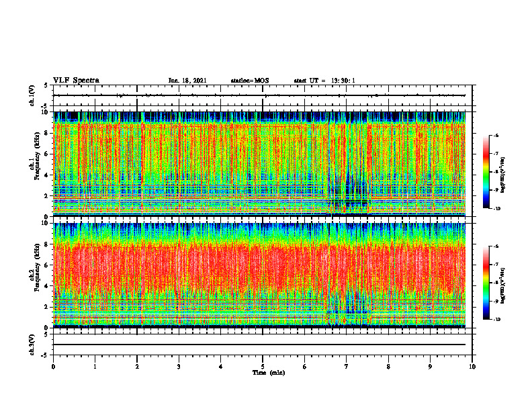Click the "-10" label on the ch.1 colorbar
The height and width of the screenshot is (411, 532).
(496, 209)
